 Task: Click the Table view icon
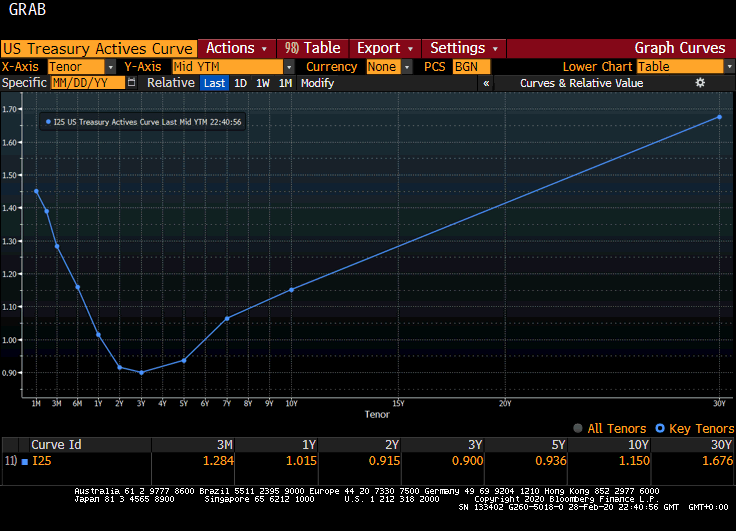291,48
